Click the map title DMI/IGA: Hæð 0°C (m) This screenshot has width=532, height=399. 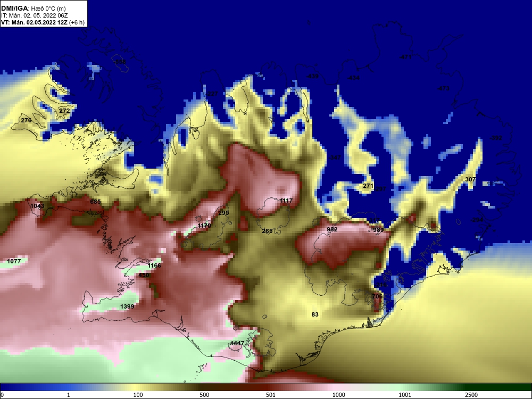coord(33,8)
